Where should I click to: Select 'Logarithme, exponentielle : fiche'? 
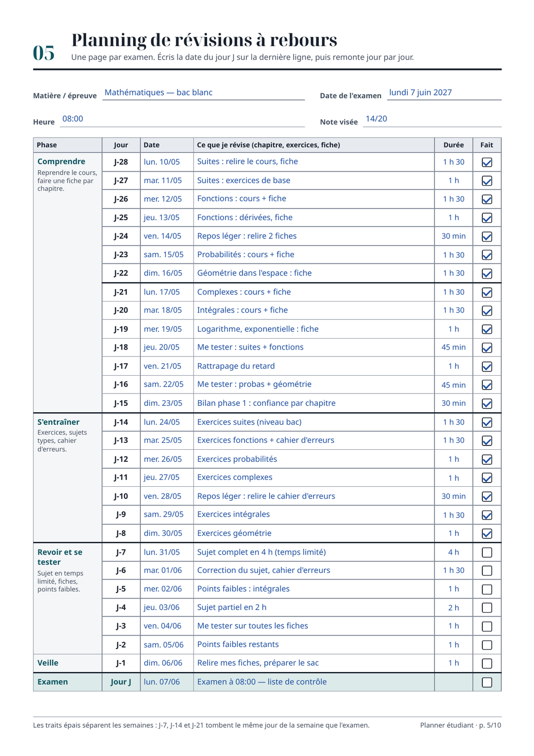[258, 329]
